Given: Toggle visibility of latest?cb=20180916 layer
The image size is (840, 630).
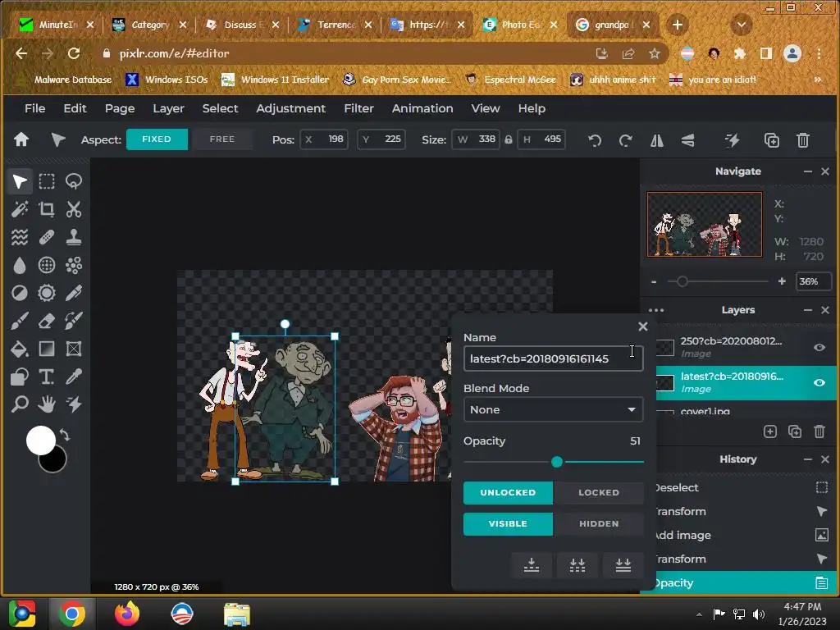Looking at the screenshot, I should [x=819, y=382].
